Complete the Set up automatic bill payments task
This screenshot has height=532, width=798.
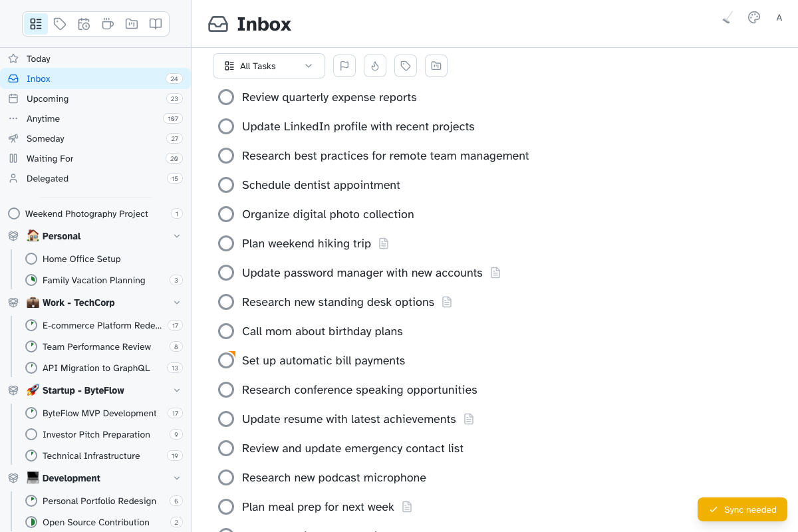(x=226, y=360)
